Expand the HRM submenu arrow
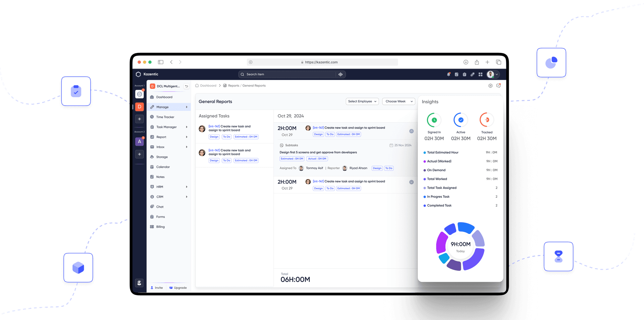This screenshot has width=644, height=320. [187, 187]
